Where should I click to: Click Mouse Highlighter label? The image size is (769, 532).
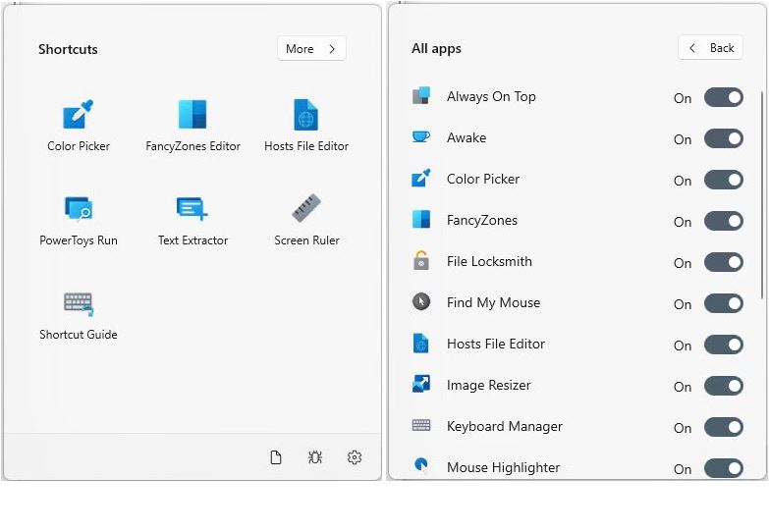503,468
